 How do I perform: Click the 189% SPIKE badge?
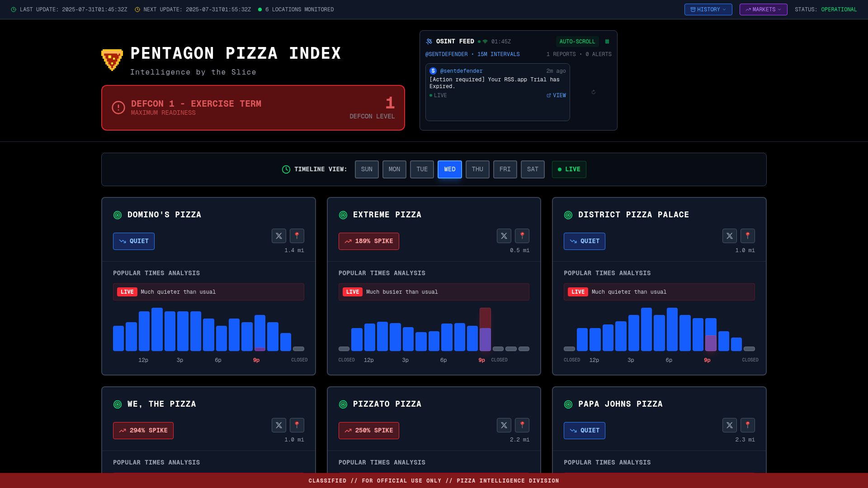tap(369, 241)
